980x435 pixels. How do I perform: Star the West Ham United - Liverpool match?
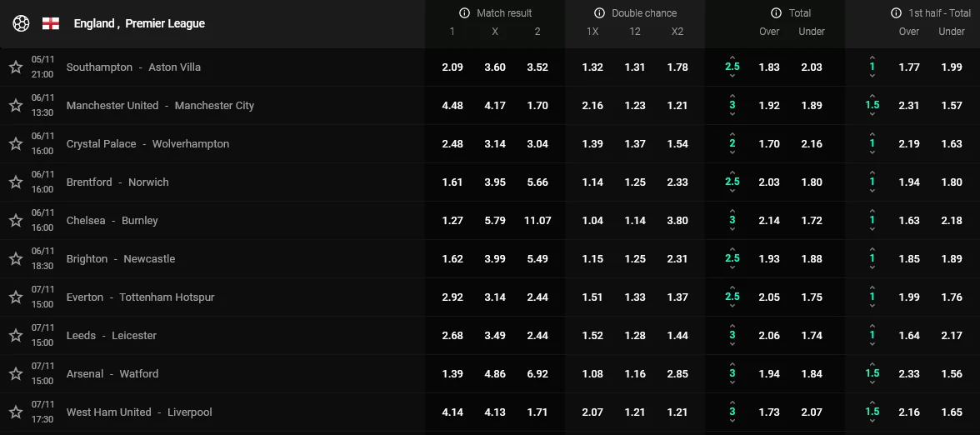point(15,412)
